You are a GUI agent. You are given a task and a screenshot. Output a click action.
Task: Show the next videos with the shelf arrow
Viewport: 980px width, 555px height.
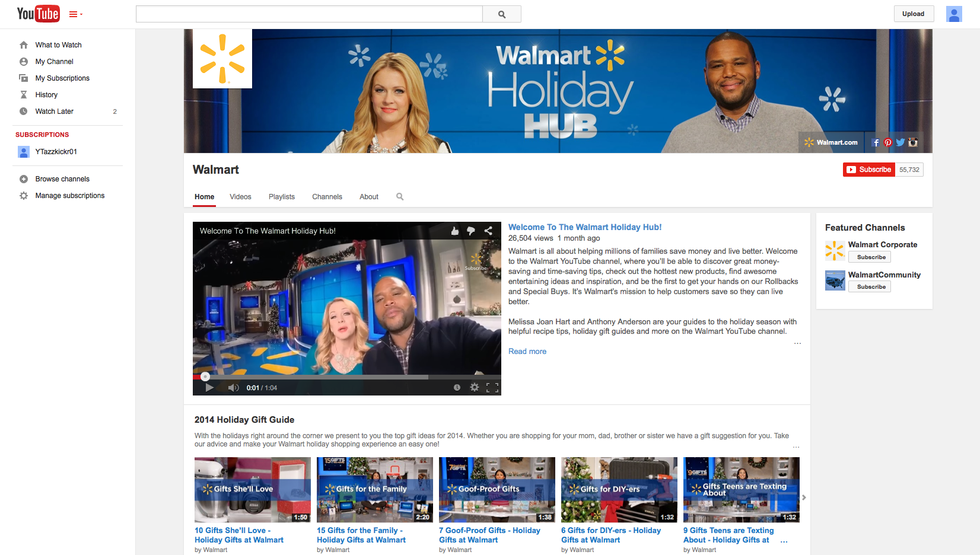pyautogui.click(x=804, y=497)
